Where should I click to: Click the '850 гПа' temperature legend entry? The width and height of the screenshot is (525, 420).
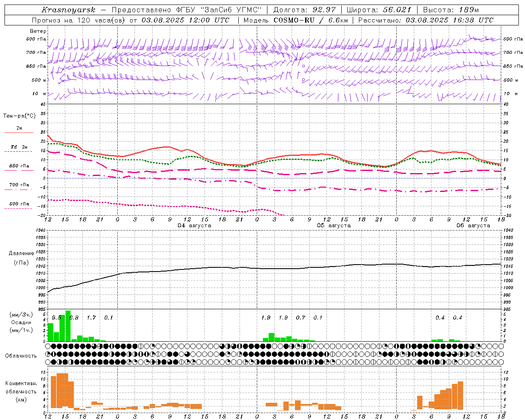(x=19, y=166)
